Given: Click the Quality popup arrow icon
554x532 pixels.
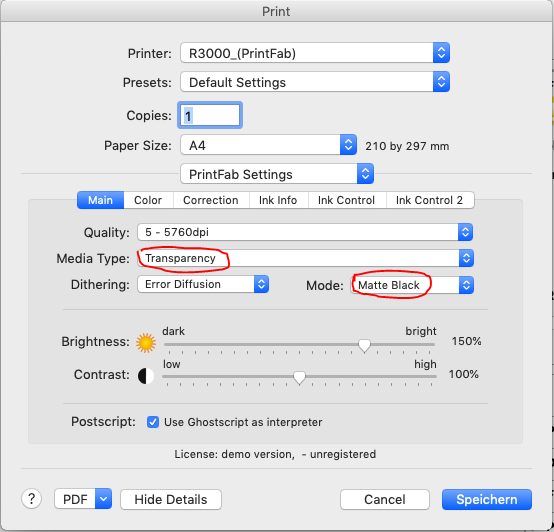Looking at the screenshot, I should tap(466, 232).
